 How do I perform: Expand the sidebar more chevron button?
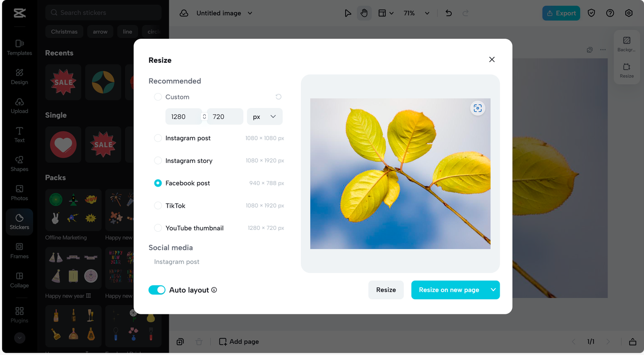point(20,338)
